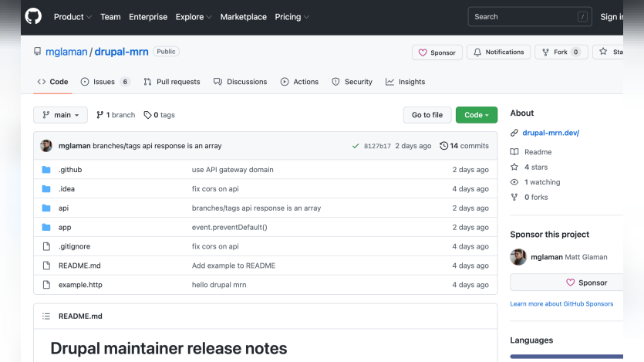Open the main branch selector dropdown

point(60,115)
